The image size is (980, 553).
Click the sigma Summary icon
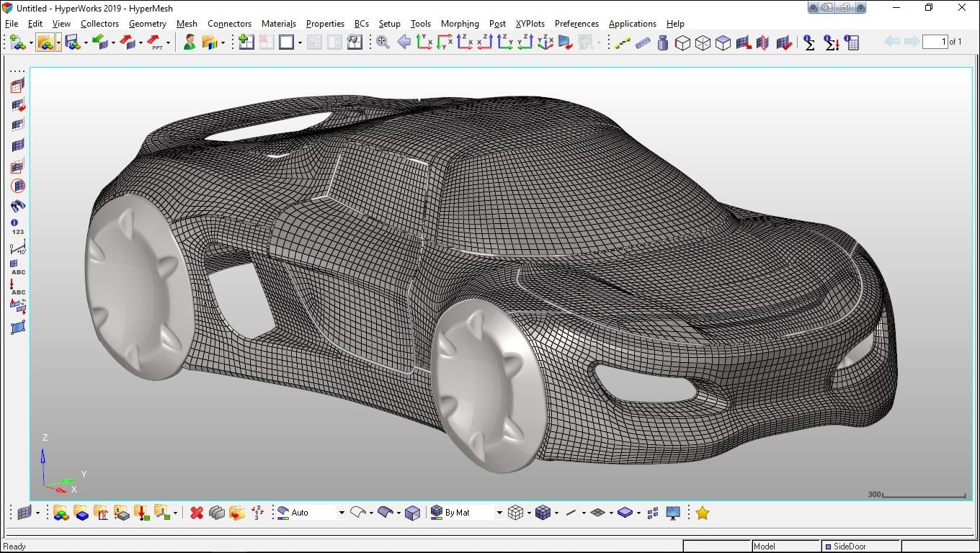pos(809,42)
